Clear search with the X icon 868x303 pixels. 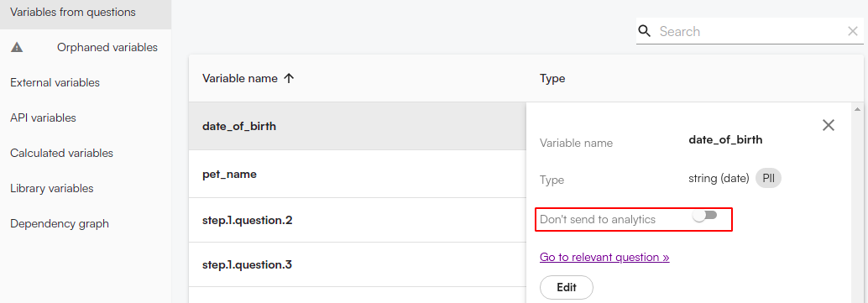tap(853, 32)
